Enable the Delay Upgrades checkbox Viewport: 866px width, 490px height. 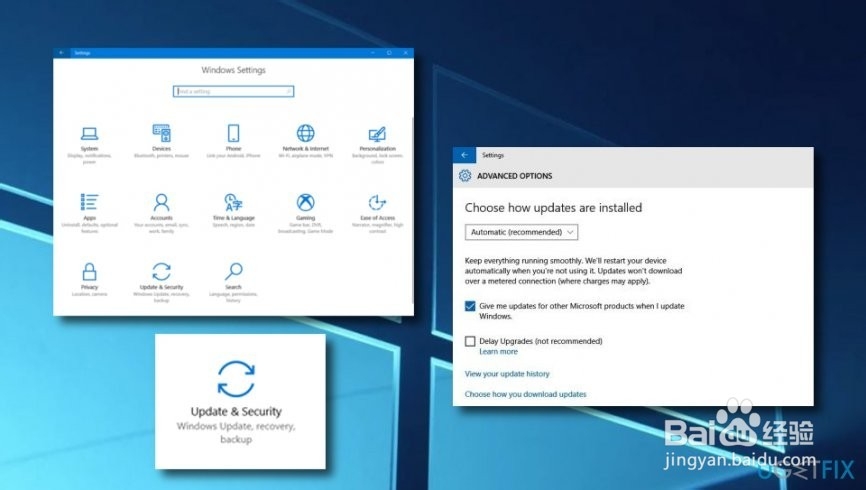(x=470, y=341)
